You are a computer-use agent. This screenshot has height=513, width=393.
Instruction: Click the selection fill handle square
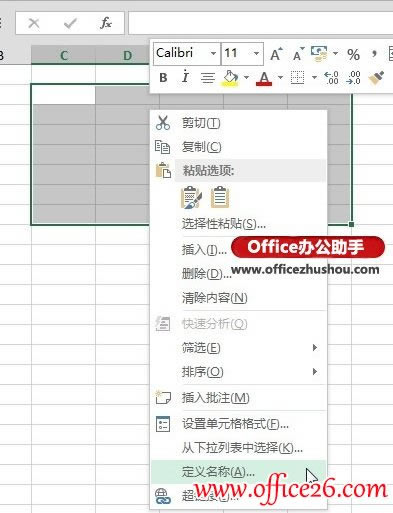pos(351,224)
